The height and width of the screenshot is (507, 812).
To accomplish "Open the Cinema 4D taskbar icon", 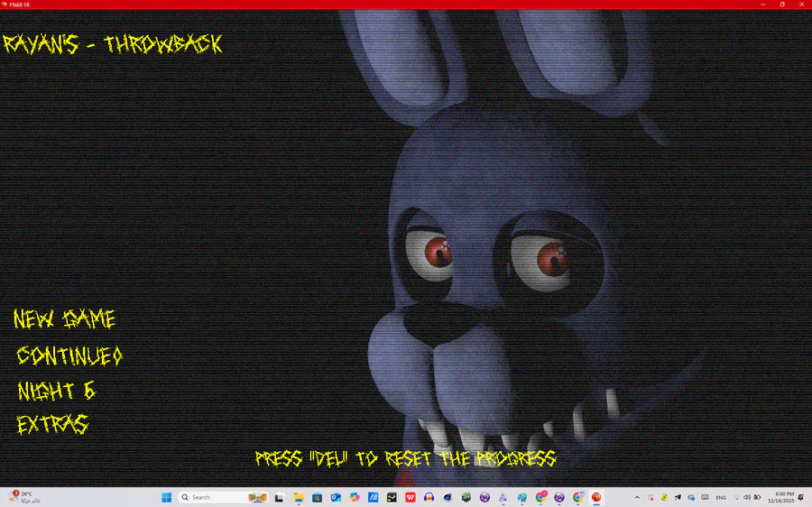I will tap(448, 497).
